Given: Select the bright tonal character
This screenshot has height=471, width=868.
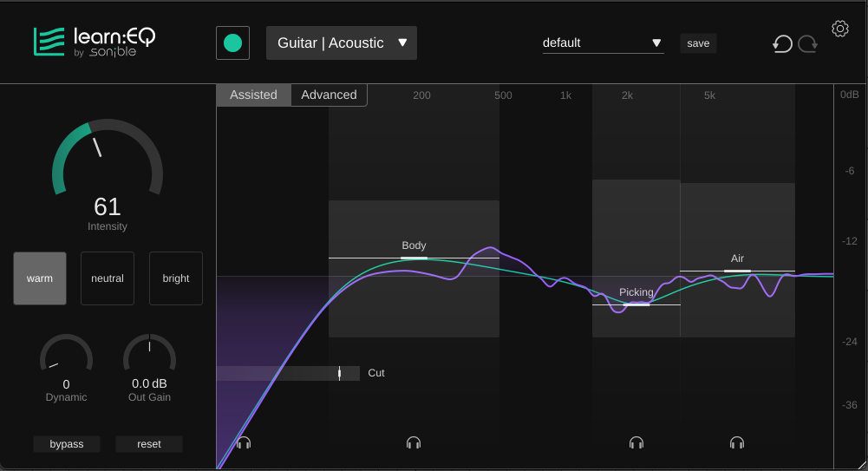Looking at the screenshot, I should [x=176, y=278].
